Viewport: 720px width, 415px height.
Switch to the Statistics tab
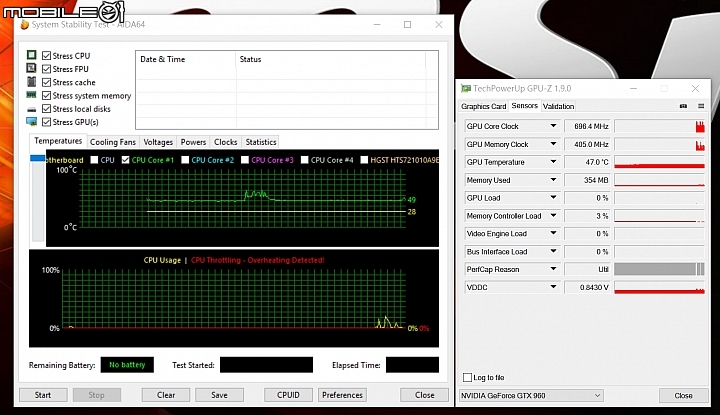(261, 142)
